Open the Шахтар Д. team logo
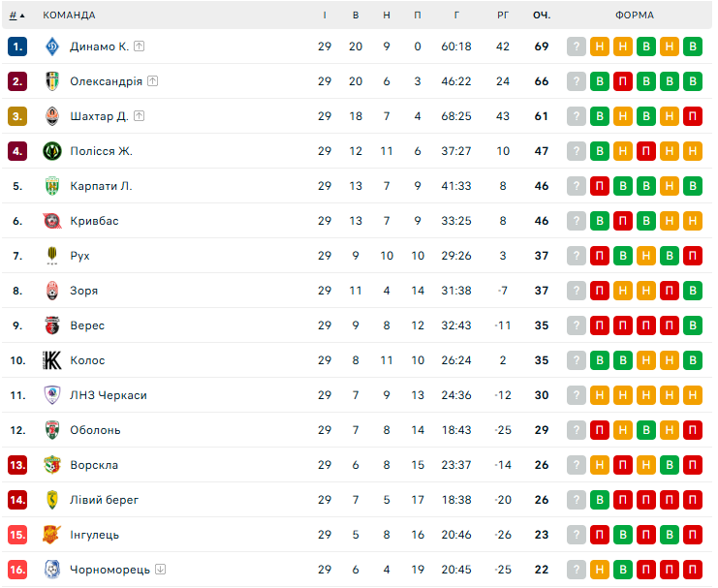The width and height of the screenshot is (718, 588). click(x=52, y=116)
